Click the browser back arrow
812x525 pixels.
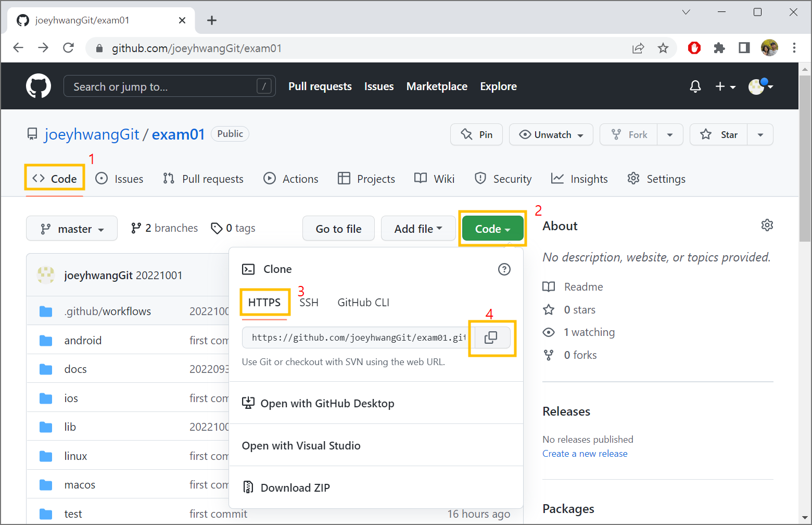[x=18, y=48]
